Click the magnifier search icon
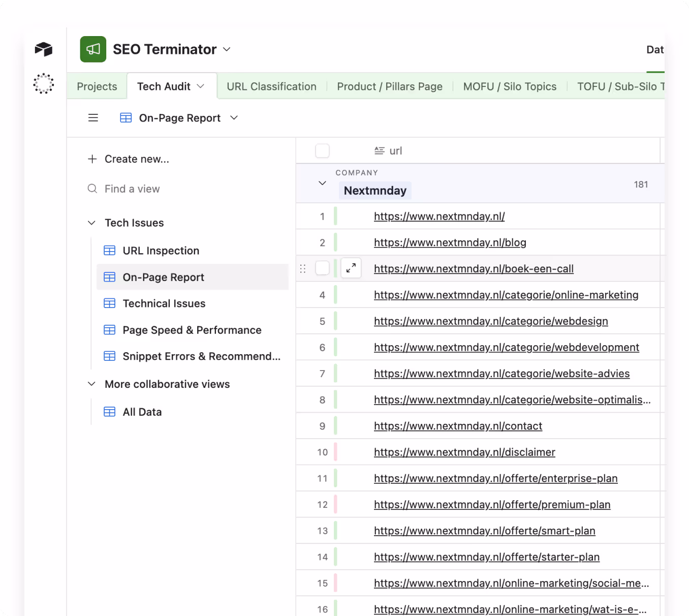 92,189
